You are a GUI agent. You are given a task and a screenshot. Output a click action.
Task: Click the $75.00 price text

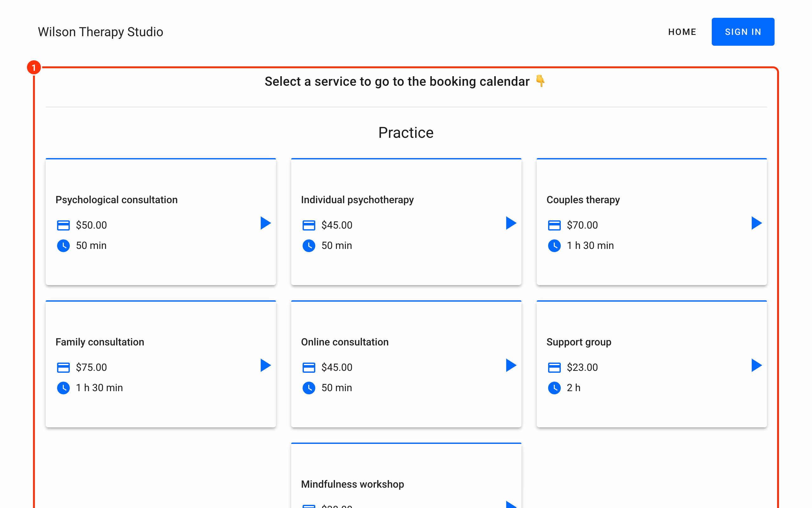pos(91,368)
